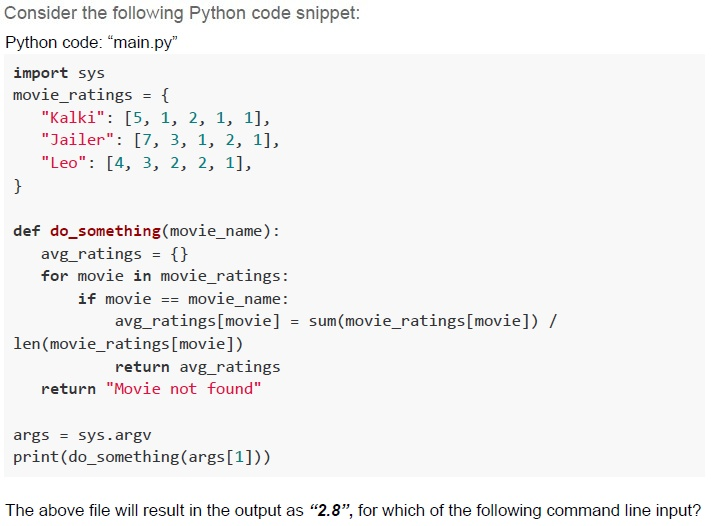
Task: Click the 'Python code: "main.py"' label
Action: (x=91, y=43)
